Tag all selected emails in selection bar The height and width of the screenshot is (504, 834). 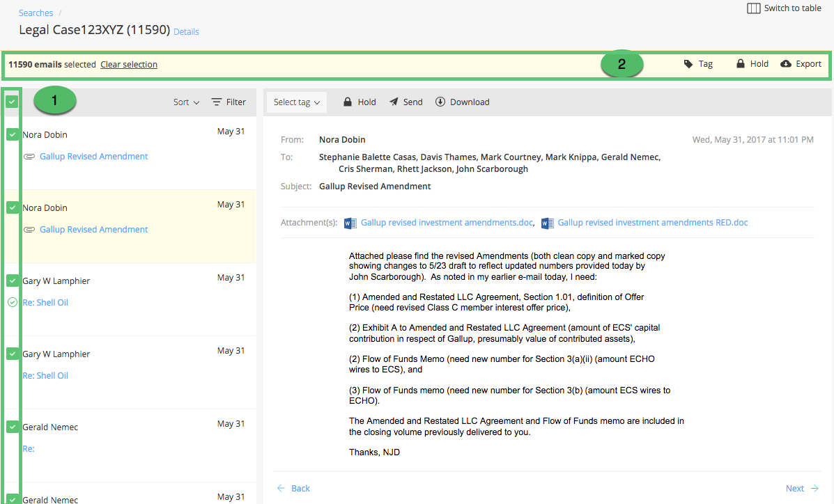pyautogui.click(x=698, y=64)
